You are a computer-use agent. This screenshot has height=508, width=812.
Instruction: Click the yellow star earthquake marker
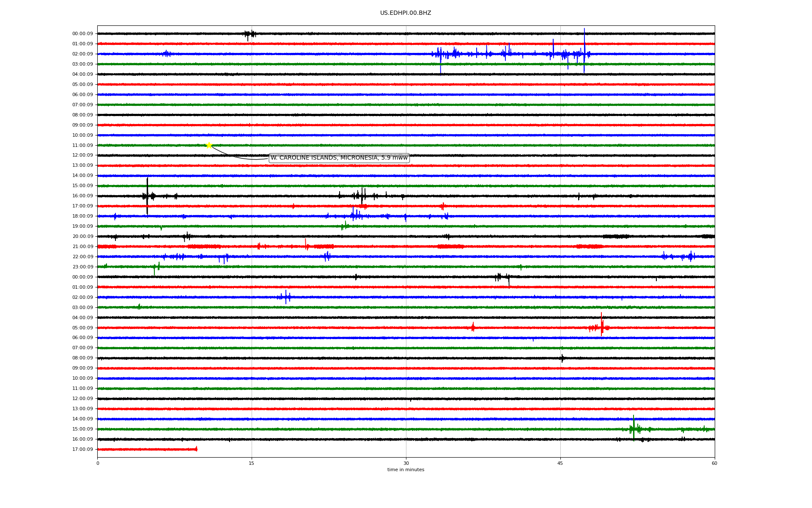[x=209, y=145]
